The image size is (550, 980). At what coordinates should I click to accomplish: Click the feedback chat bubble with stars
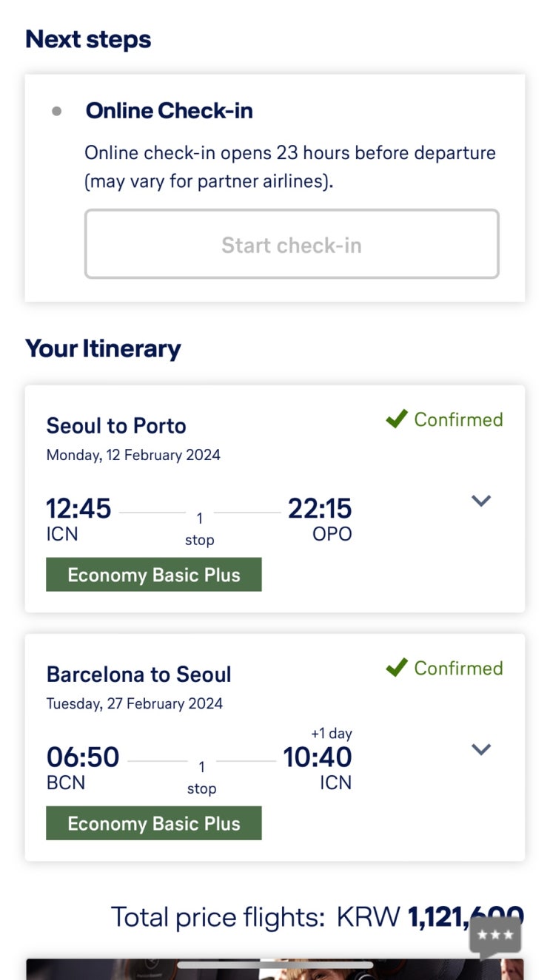[x=495, y=936]
